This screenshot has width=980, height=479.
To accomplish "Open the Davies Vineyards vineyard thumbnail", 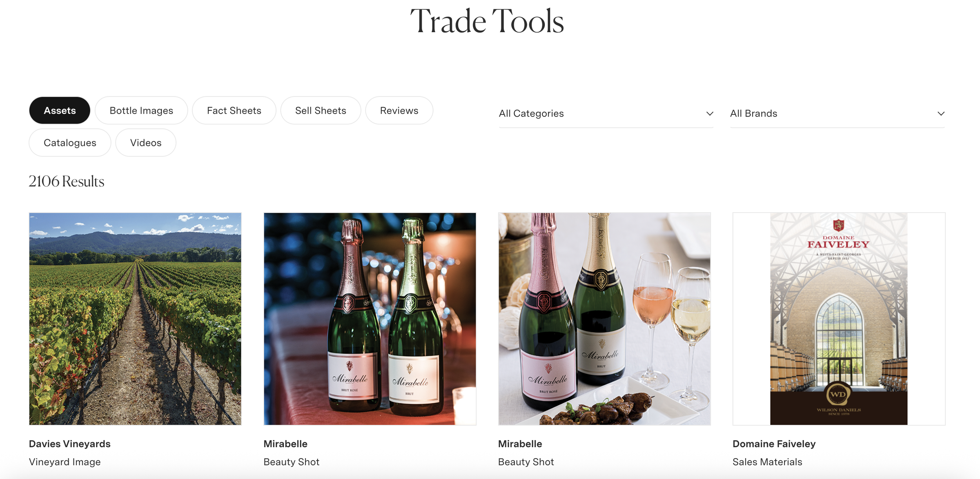I will (135, 319).
